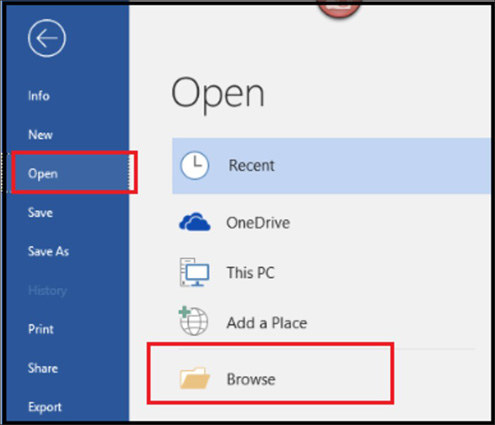The width and height of the screenshot is (495, 425).
Task: Click the blue OneDrive cloud icon
Action: pyautogui.click(x=195, y=222)
